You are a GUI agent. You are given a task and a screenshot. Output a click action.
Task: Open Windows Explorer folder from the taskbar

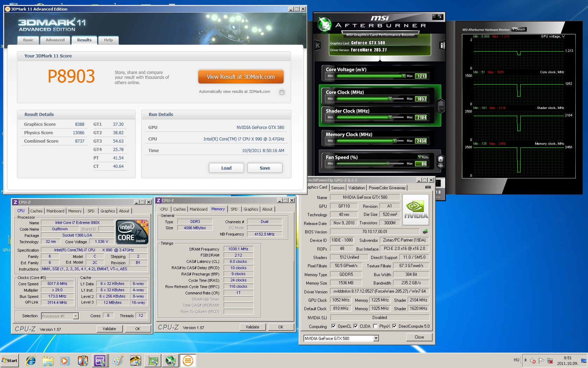(x=48, y=361)
